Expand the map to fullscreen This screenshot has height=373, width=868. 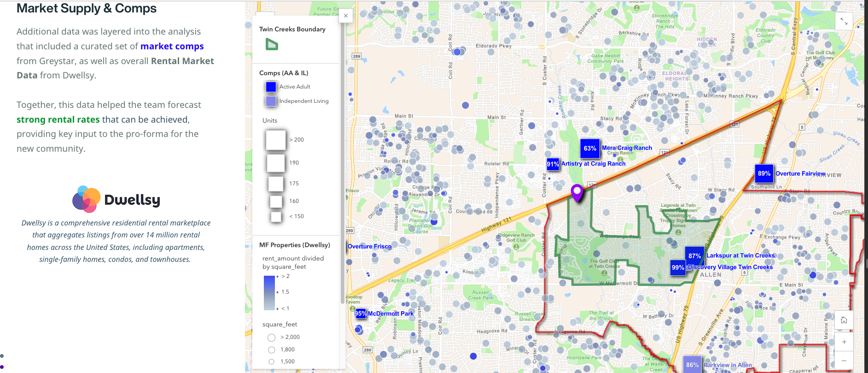(x=844, y=21)
